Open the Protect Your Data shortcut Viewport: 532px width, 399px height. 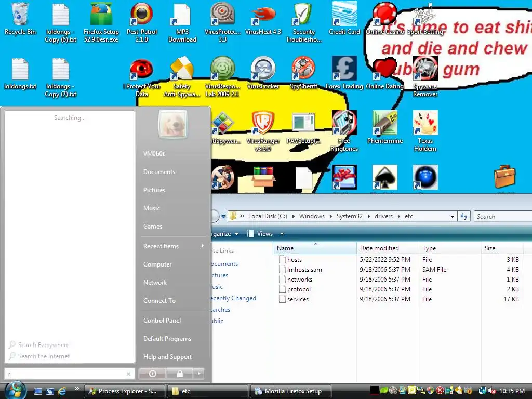(x=142, y=77)
